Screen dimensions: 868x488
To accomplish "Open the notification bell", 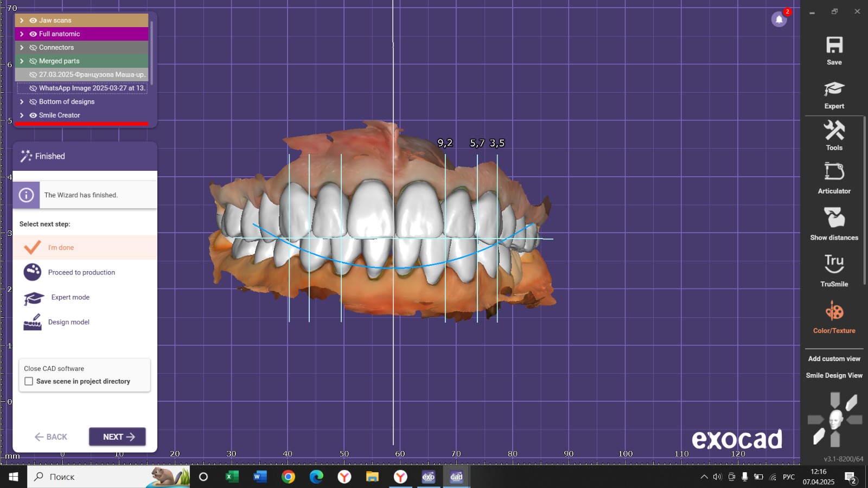I will [779, 20].
